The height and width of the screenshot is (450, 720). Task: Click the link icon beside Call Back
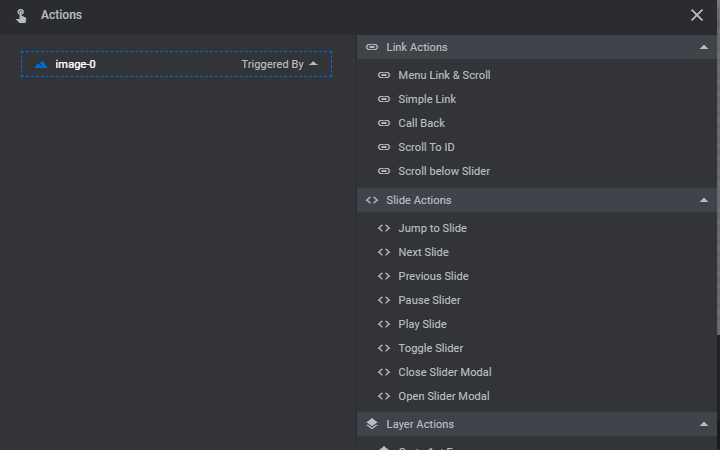[x=384, y=123]
